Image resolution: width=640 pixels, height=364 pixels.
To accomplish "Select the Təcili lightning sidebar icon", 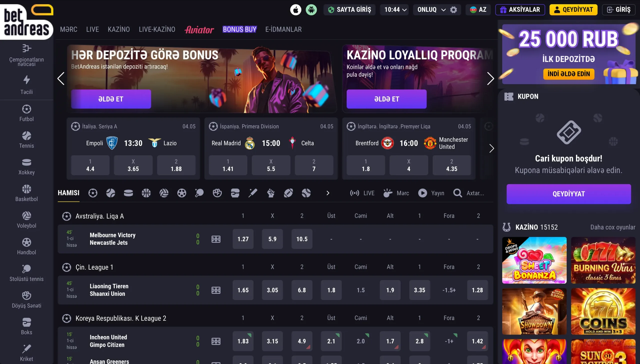I will [26, 85].
